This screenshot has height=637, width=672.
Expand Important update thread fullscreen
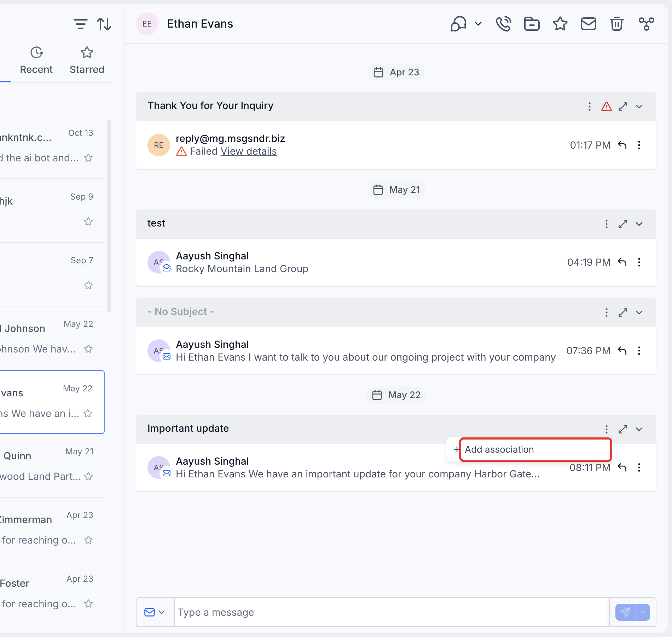coord(622,429)
